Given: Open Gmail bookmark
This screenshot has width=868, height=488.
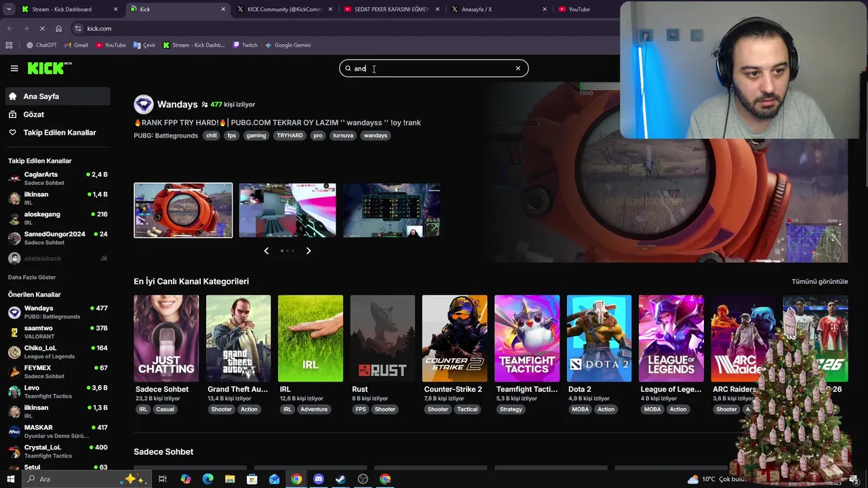Looking at the screenshot, I should click(x=76, y=45).
